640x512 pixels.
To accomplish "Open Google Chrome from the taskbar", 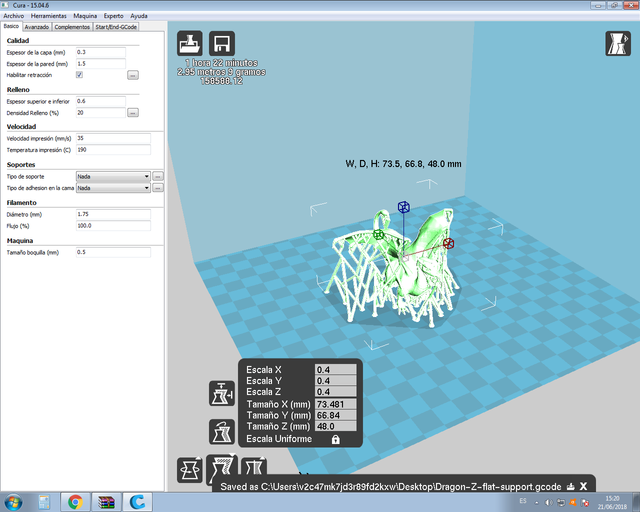I will coord(75,502).
